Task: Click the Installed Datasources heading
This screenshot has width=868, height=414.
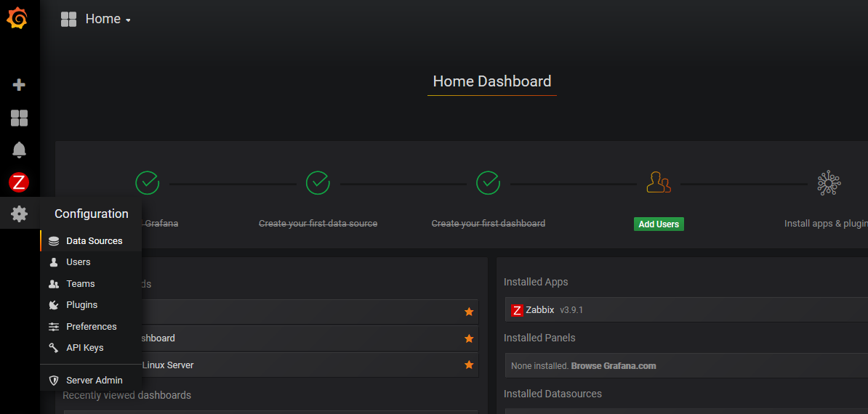Action: pos(552,394)
